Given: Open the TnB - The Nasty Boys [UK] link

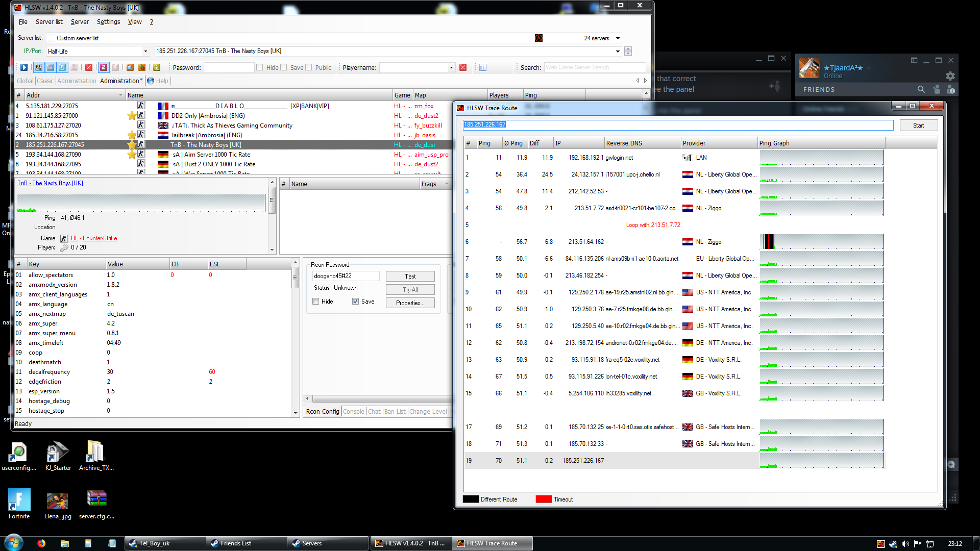Looking at the screenshot, I should [x=50, y=183].
